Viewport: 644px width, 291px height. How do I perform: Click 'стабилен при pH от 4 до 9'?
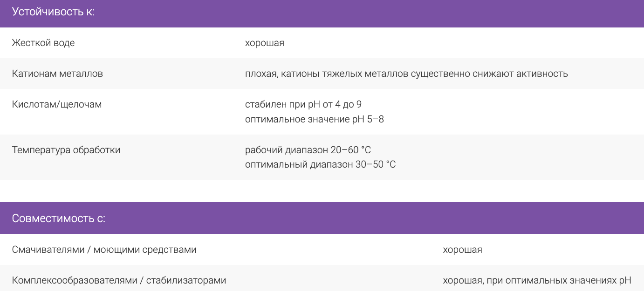click(303, 104)
